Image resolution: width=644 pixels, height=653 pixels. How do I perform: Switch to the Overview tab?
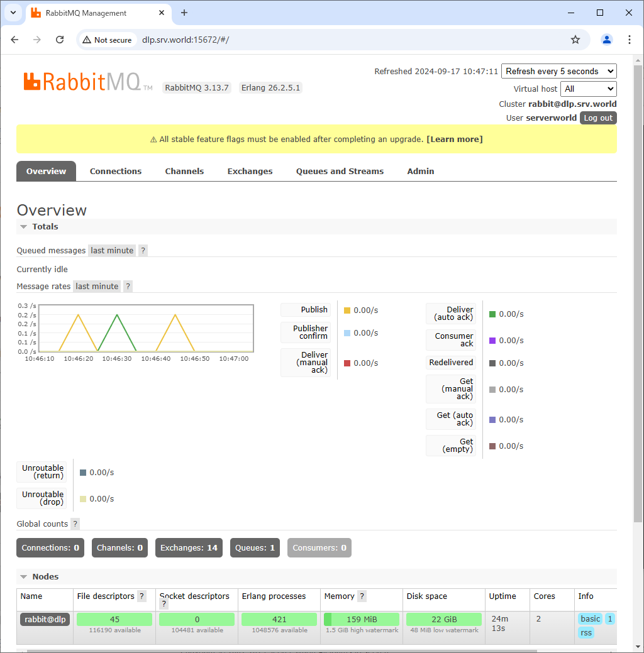pos(46,171)
